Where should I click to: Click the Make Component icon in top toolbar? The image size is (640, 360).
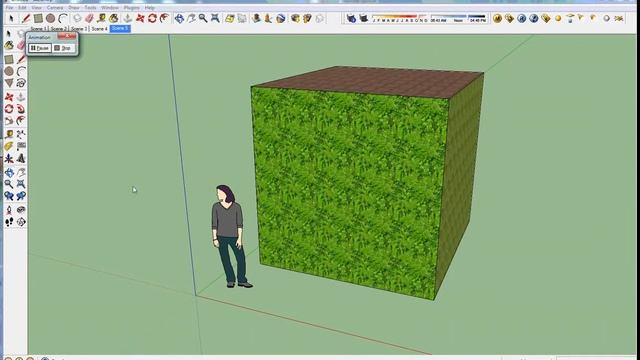[x=77, y=18]
